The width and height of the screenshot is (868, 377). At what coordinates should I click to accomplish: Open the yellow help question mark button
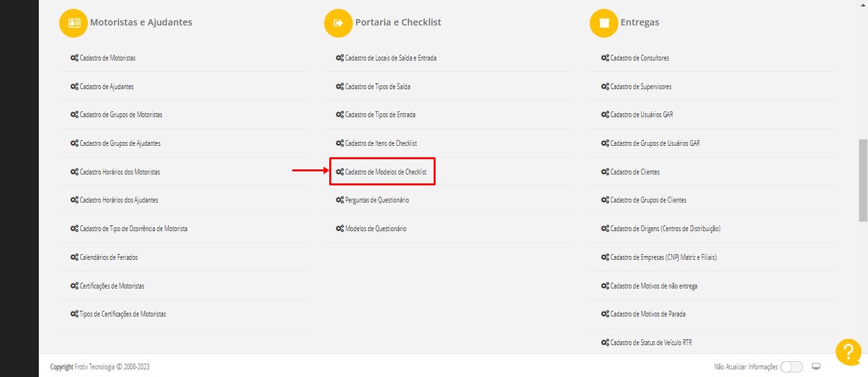tap(848, 352)
